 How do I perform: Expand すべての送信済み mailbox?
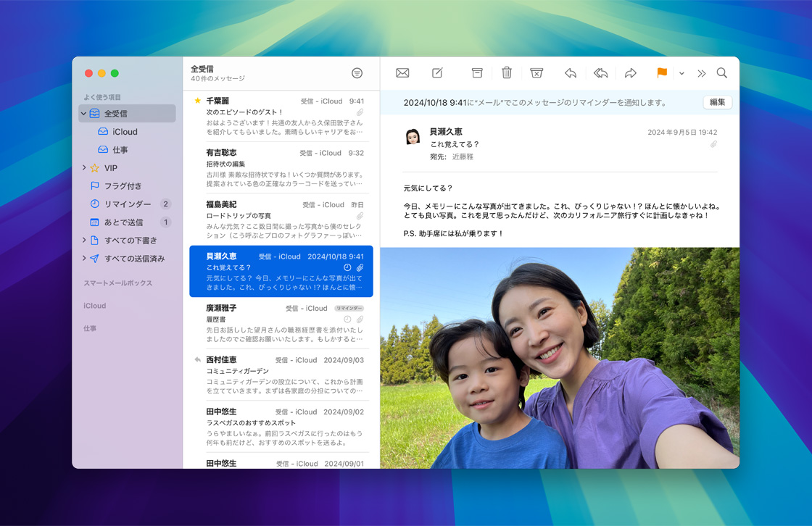(x=84, y=259)
